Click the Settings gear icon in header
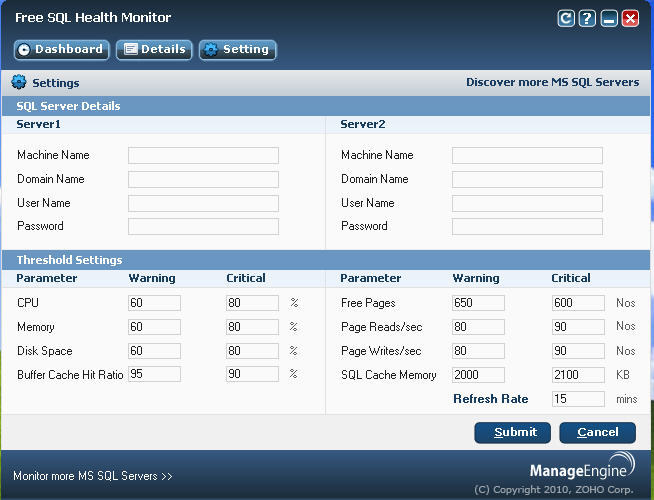The height and width of the screenshot is (500, 654). (19, 82)
